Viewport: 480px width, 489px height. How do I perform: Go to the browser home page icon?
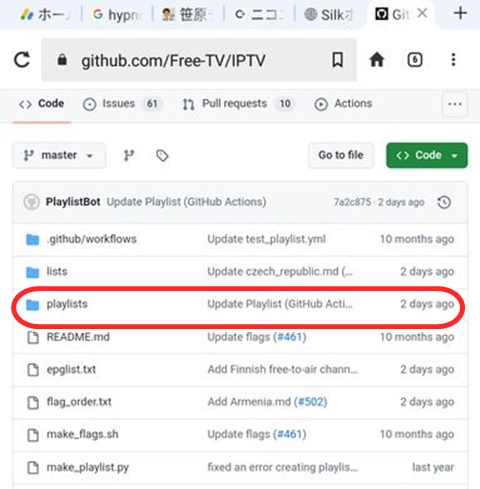(377, 60)
